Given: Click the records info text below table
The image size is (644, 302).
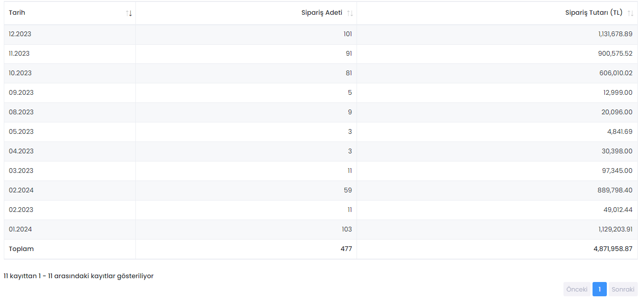Looking at the screenshot, I should [79, 276].
